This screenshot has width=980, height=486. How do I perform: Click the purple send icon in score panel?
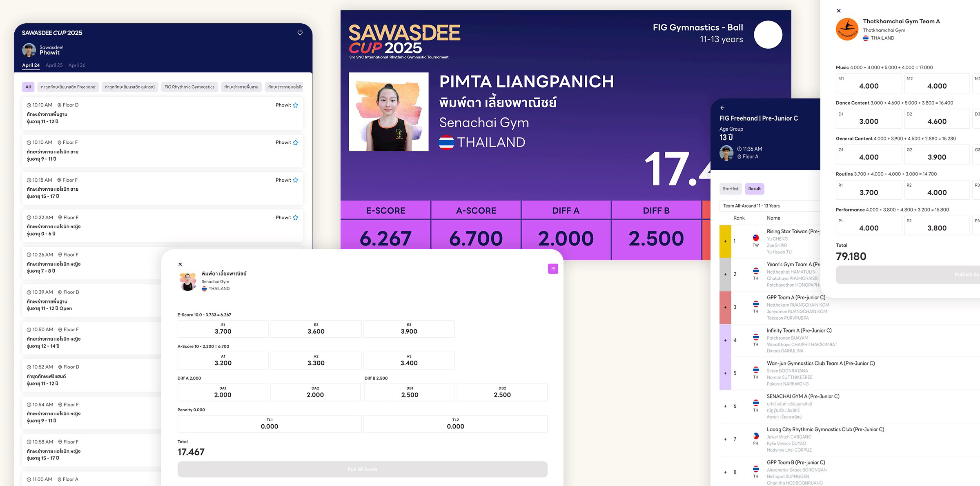tap(553, 269)
